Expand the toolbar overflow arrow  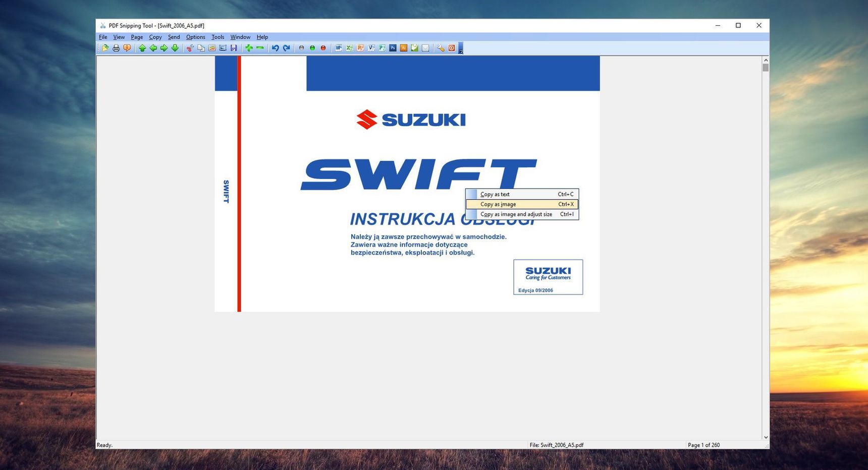point(461,48)
